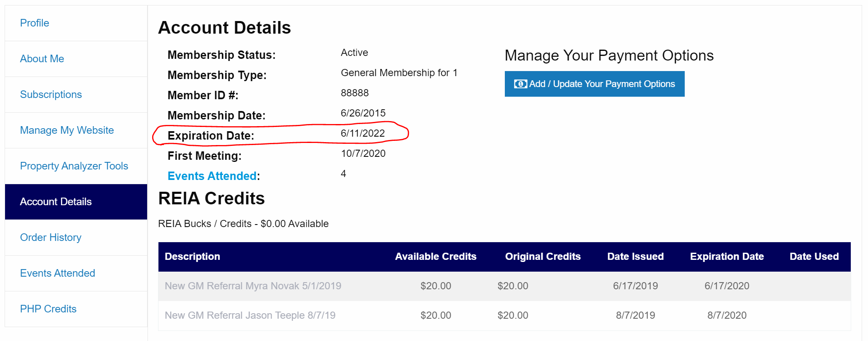
Task: Click the money icon on the payment button
Action: click(x=520, y=84)
